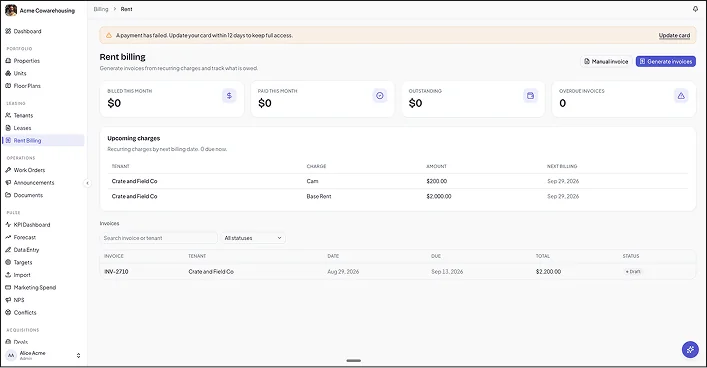Select Rent Billing in the sidebar
707x368 pixels.
pos(43,141)
